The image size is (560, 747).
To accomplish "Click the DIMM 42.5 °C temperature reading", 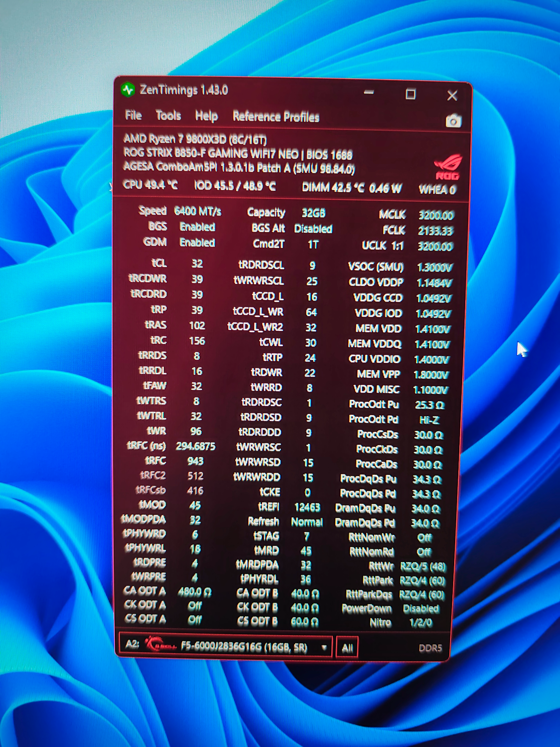I will [333, 188].
